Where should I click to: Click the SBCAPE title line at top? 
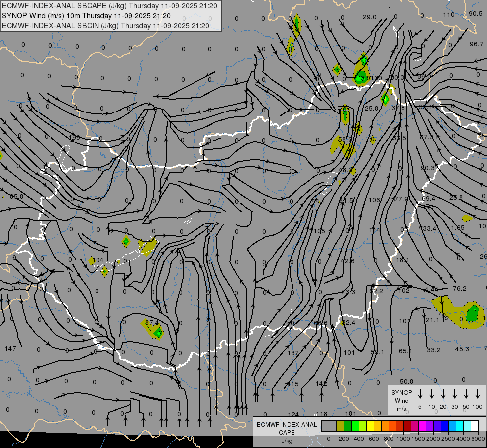tap(109, 6)
